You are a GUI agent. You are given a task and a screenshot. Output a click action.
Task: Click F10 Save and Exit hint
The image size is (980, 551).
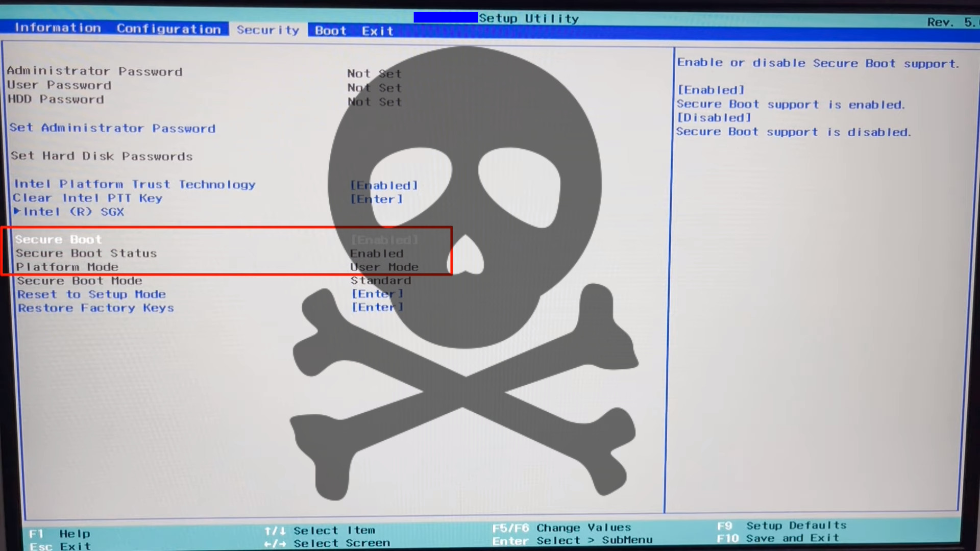coord(778,538)
